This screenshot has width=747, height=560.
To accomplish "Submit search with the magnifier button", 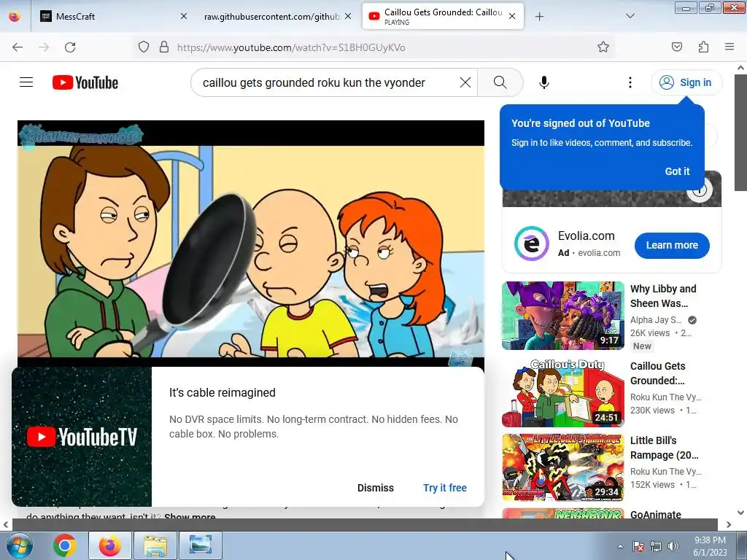I will (500, 82).
